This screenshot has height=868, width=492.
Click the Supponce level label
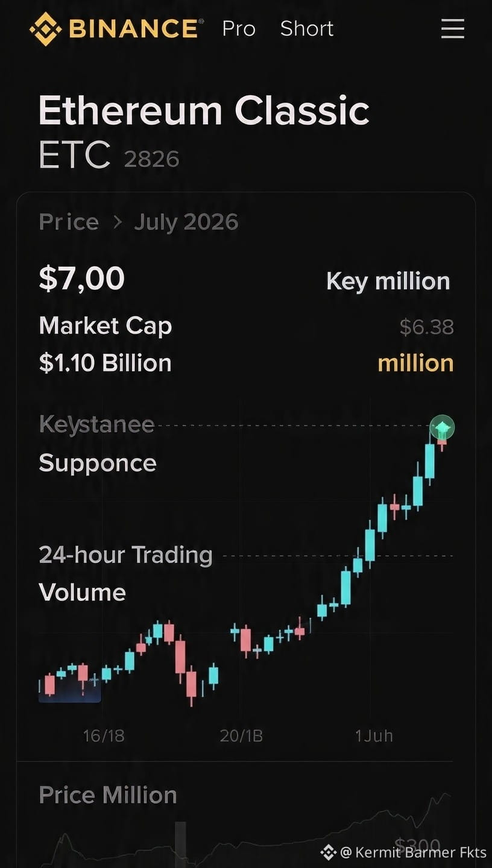(98, 464)
